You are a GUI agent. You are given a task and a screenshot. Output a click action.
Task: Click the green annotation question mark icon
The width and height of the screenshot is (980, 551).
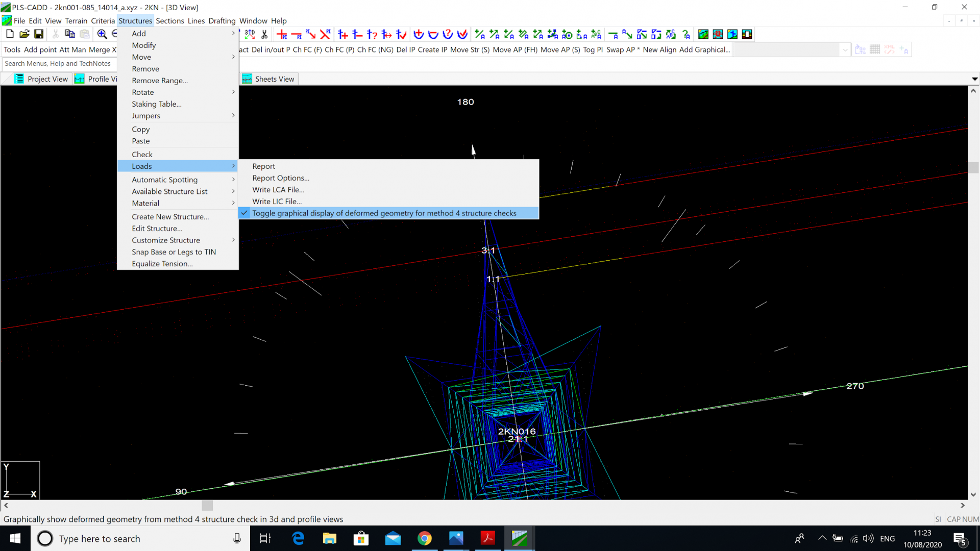[x=686, y=34]
